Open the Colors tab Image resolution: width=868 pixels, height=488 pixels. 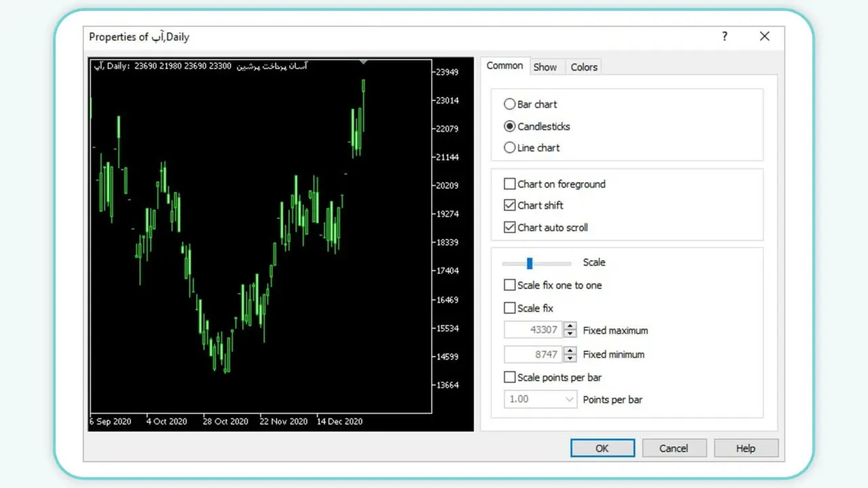click(584, 67)
